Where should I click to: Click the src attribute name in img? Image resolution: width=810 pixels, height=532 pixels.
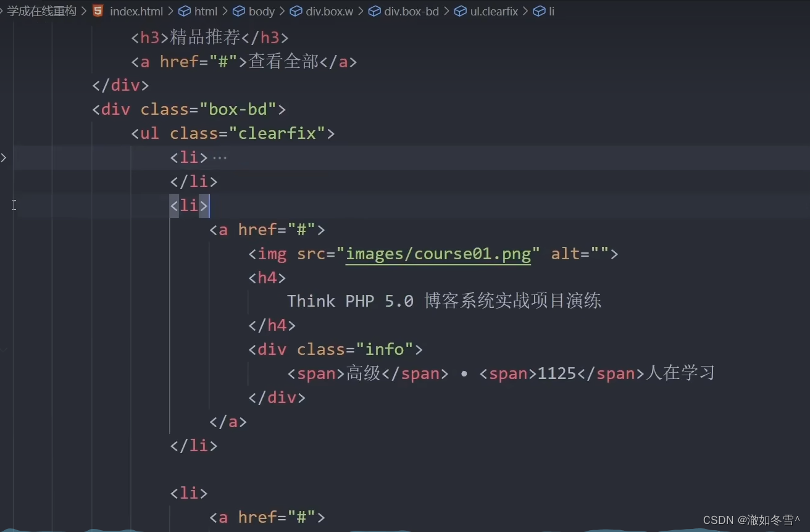pyautogui.click(x=311, y=254)
